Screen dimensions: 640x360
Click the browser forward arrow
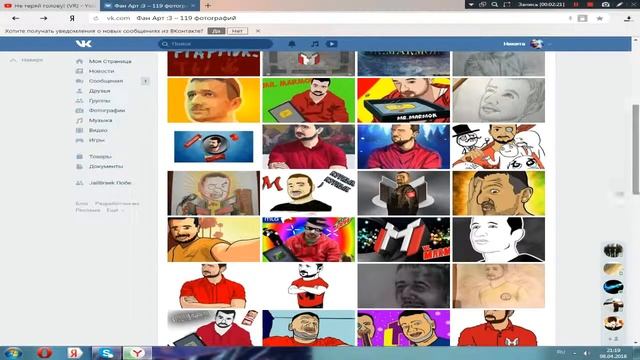43,18
